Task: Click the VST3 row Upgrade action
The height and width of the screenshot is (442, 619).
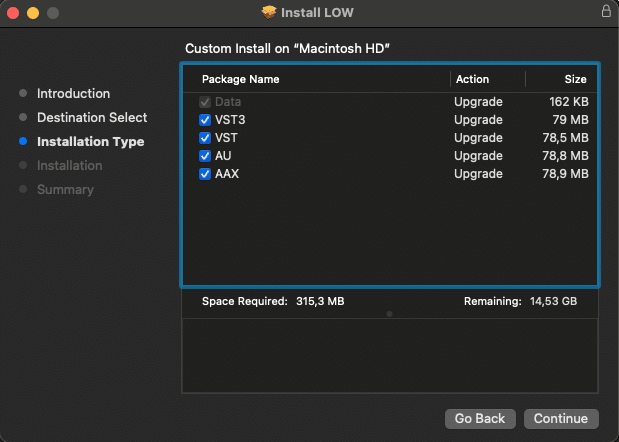Action: coord(478,120)
